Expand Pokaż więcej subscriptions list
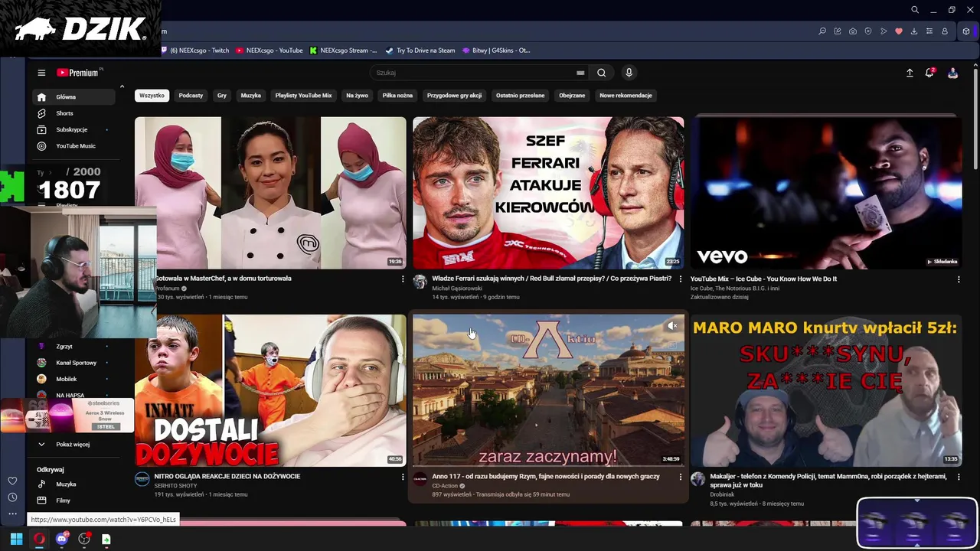 [x=74, y=445]
